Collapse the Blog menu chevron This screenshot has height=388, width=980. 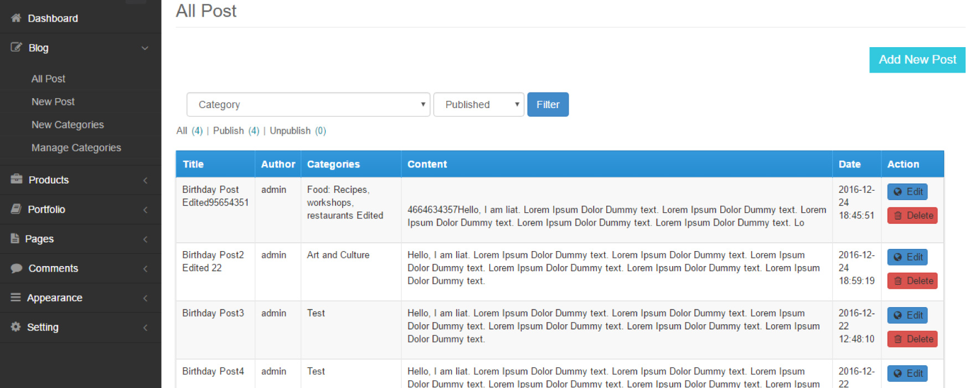pyautogui.click(x=145, y=48)
